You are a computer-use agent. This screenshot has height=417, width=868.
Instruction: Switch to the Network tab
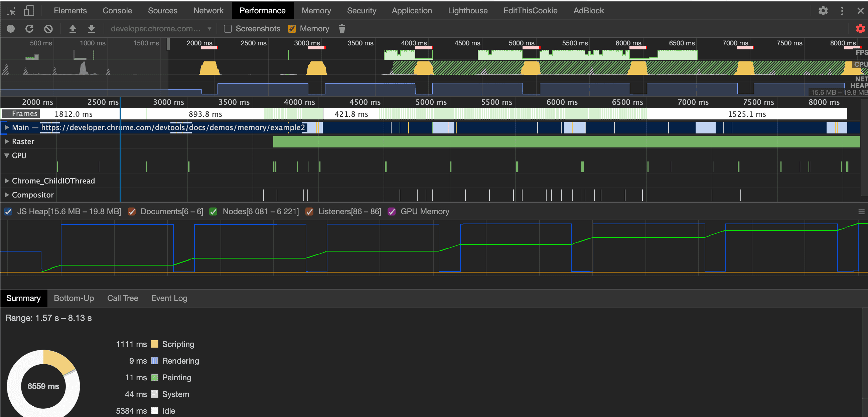click(208, 11)
